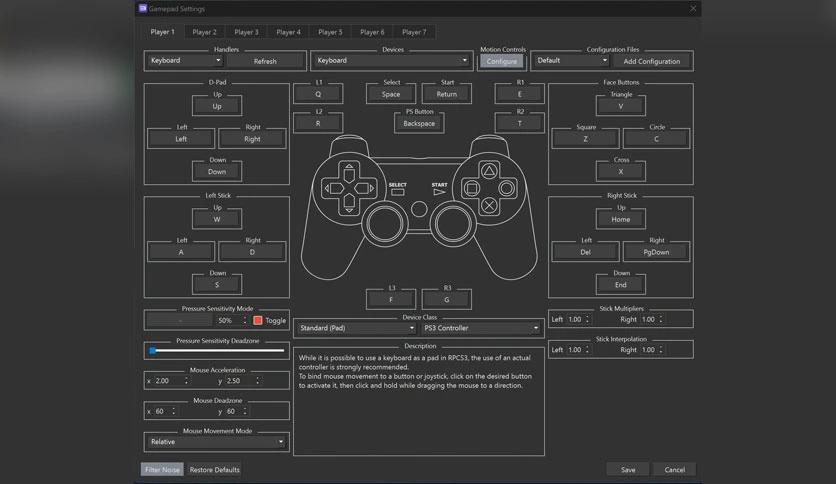Rebind R1 button showing E
Screen dimensions: 836x484
520,94
